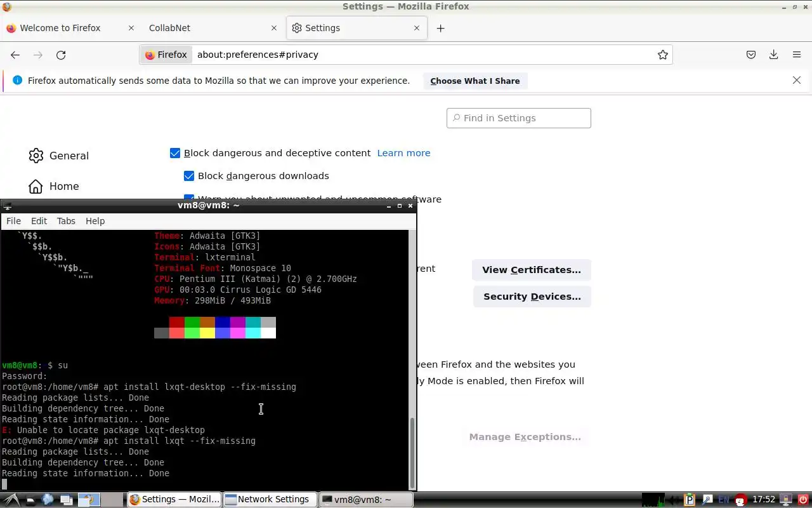Dismiss the data sharing notification bar
This screenshot has height=508, width=812.
click(x=797, y=80)
